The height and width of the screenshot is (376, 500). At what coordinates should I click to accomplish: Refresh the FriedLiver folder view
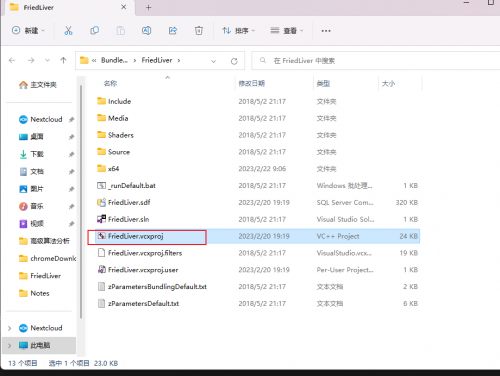(234, 61)
